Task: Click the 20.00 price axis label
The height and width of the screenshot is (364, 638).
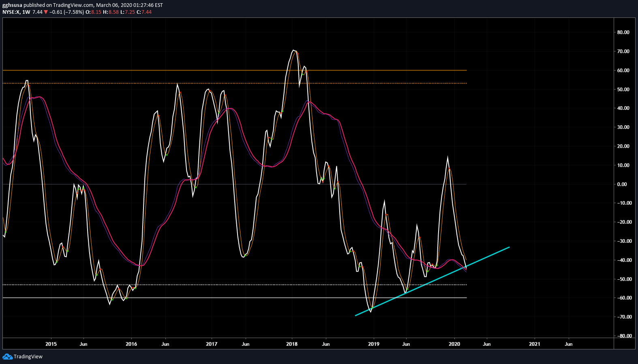Action: [x=623, y=146]
